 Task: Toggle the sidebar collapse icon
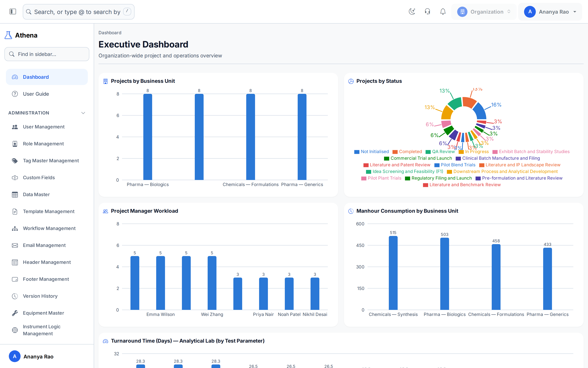pos(13,12)
